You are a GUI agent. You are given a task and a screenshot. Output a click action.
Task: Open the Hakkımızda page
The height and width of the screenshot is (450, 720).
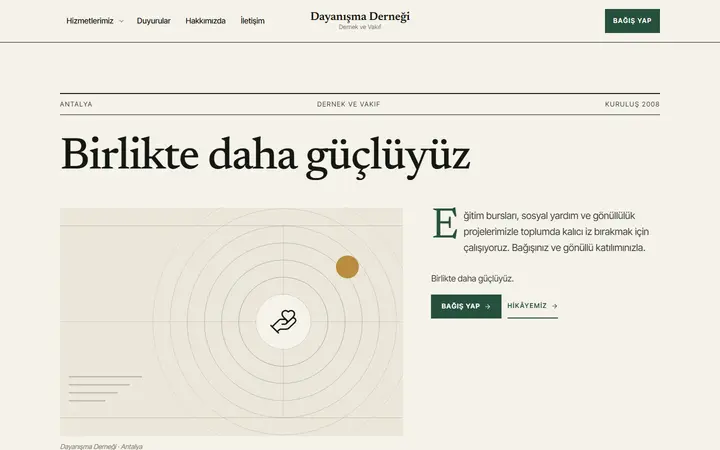(205, 21)
